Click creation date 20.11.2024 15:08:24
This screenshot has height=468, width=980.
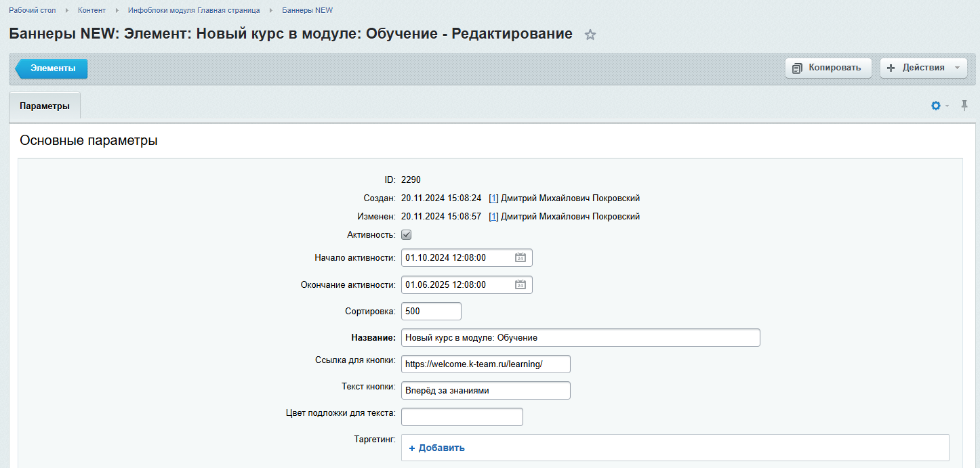click(x=441, y=198)
